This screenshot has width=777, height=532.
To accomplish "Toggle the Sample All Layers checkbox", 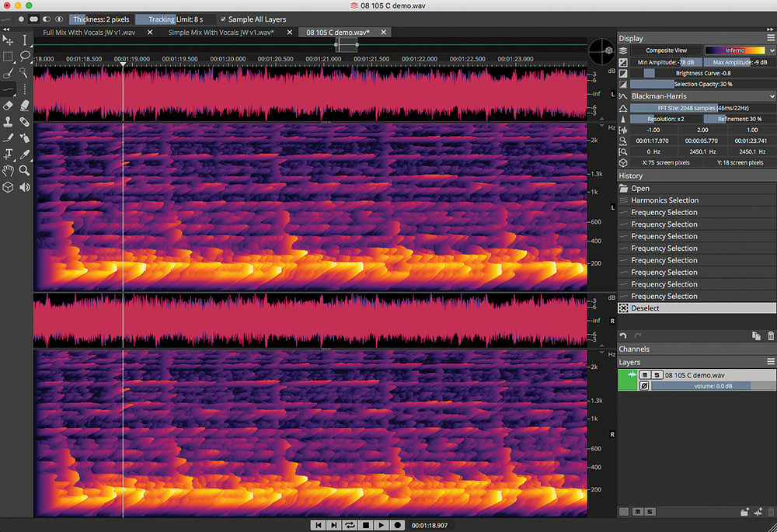I will (x=224, y=19).
